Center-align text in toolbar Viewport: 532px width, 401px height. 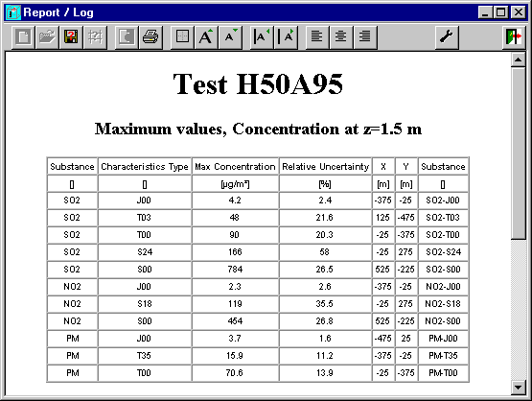point(341,37)
